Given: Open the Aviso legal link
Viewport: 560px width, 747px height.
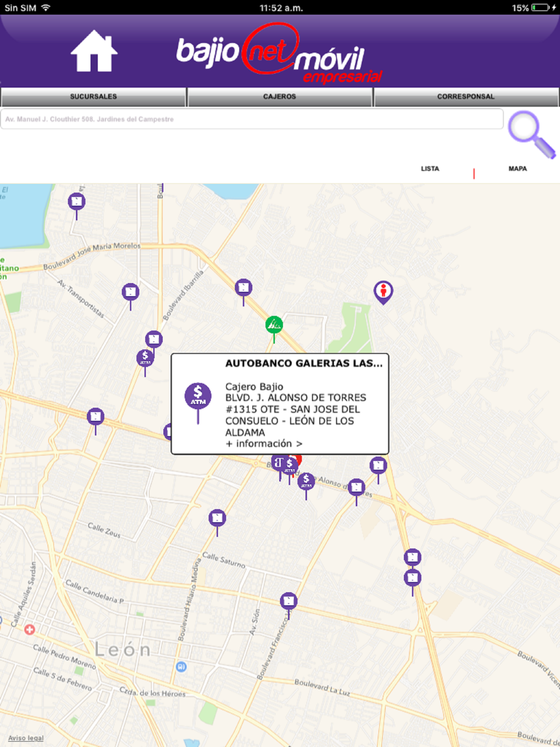Looking at the screenshot, I should coord(26,738).
